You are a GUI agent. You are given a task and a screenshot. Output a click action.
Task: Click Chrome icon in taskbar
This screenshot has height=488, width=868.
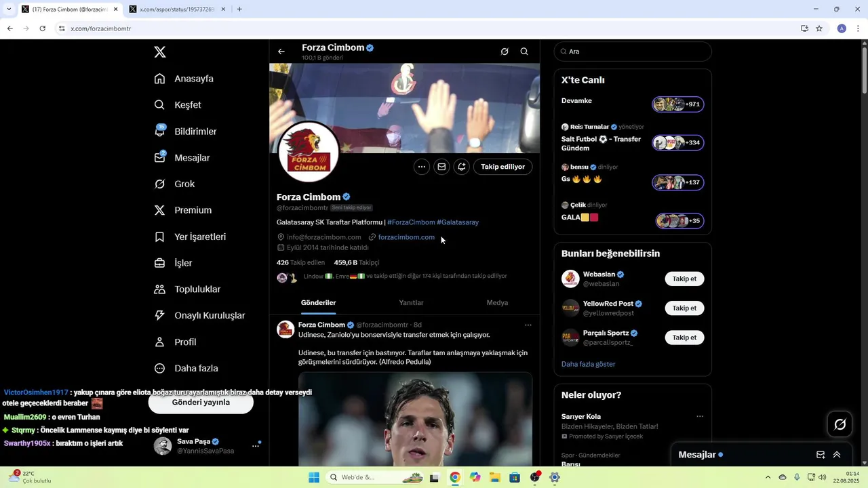coord(455,478)
